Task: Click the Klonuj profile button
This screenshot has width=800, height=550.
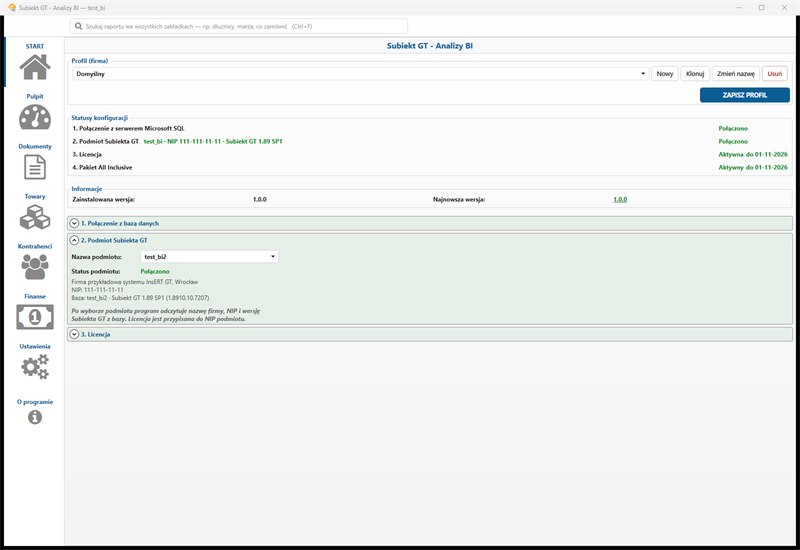Action: click(x=695, y=74)
